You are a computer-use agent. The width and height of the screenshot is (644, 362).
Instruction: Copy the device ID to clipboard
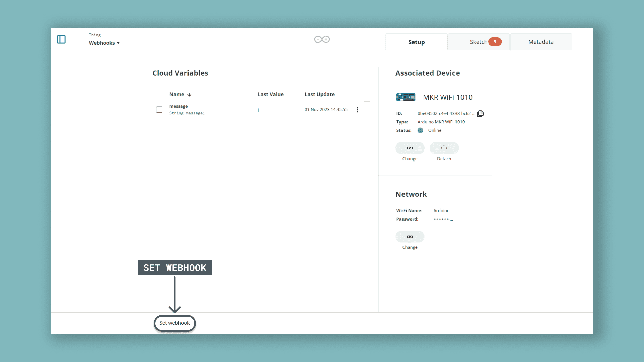(x=480, y=114)
